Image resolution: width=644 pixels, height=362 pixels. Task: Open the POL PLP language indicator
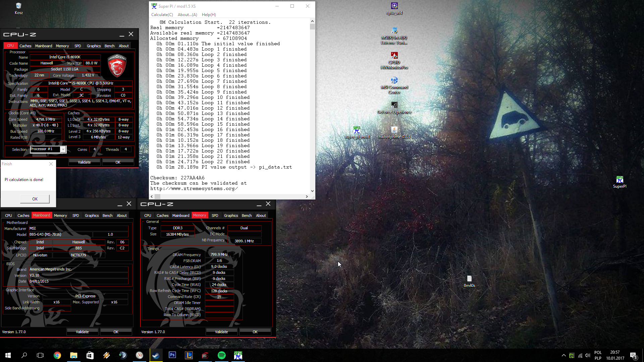click(x=598, y=355)
